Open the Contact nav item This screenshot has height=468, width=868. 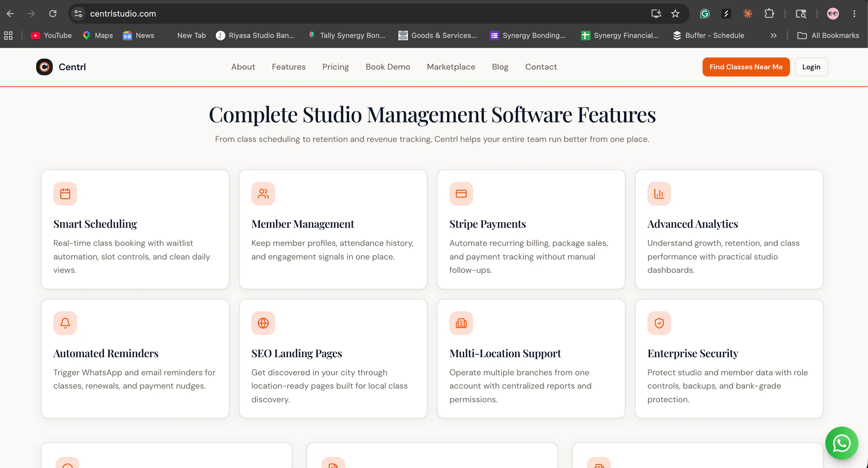(x=541, y=67)
